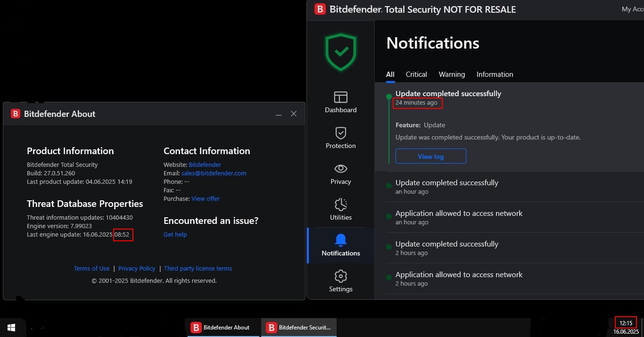Click the Feature: Update line
The image size is (644, 337).
(x=420, y=125)
